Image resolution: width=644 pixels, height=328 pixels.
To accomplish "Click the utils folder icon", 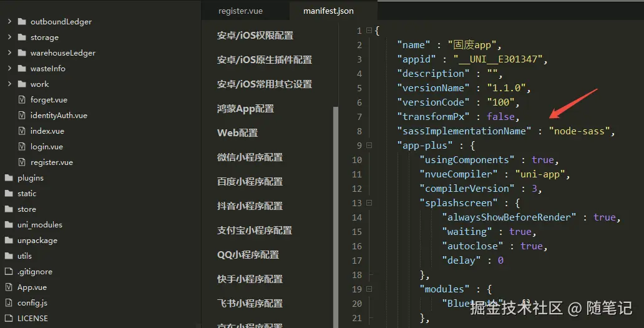I will (x=9, y=256).
